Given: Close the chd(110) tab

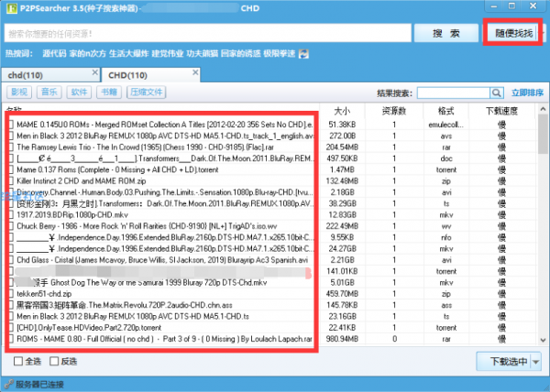Looking at the screenshot, I should point(94,72).
